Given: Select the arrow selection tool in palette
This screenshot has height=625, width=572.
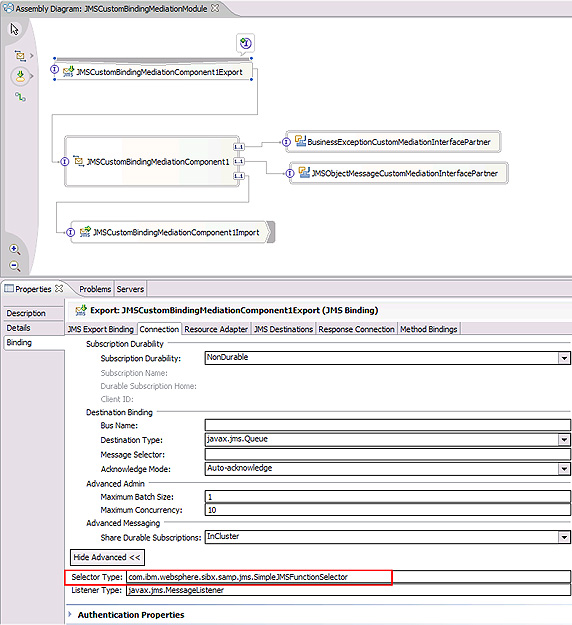Looking at the screenshot, I should (x=14, y=29).
